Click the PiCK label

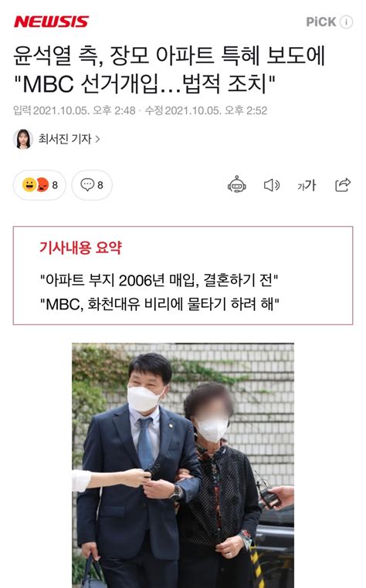321,22
